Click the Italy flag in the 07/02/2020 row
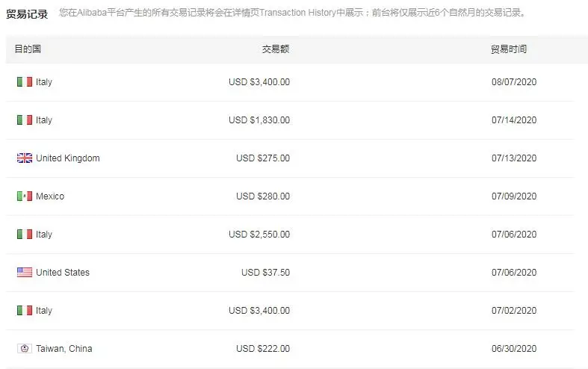Image resolution: width=588 pixels, height=369 pixels. 24,311
